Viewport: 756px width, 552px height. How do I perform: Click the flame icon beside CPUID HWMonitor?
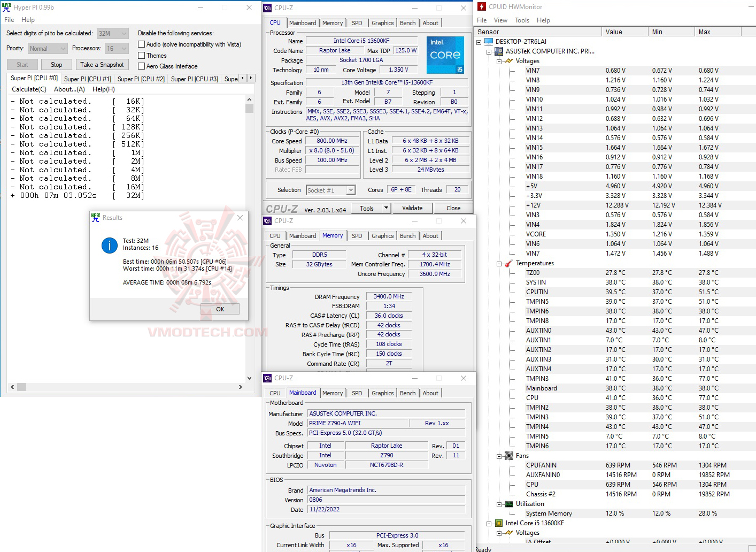[x=481, y=6]
